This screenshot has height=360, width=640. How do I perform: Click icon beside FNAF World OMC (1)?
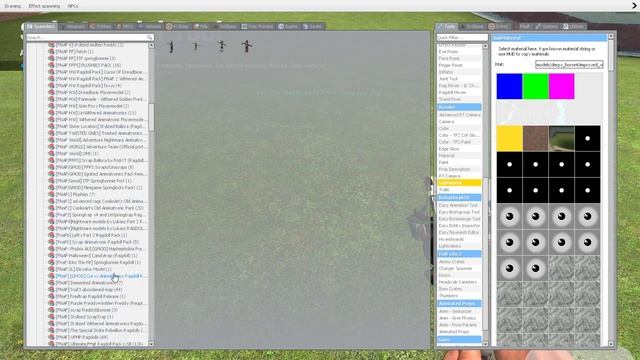51,153
